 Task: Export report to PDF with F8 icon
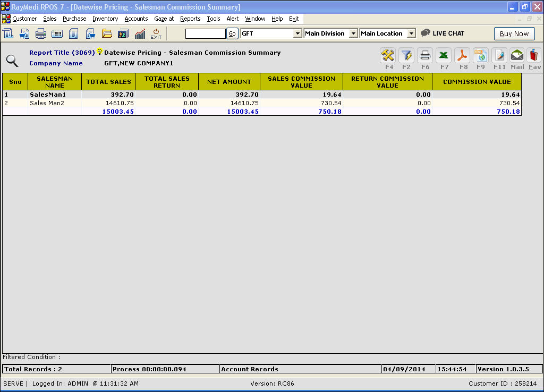pos(462,55)
